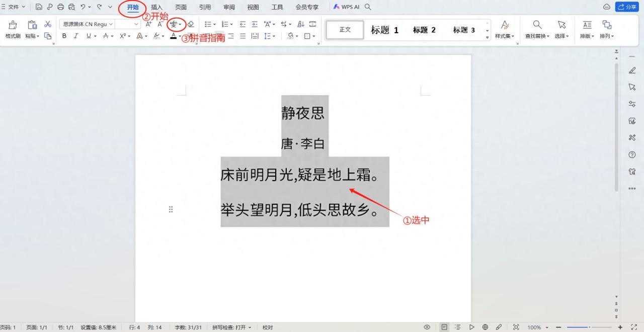Click the 字数: 31/31 word count
The width and height of the screenshot is (644, 332).
(188, 327)
